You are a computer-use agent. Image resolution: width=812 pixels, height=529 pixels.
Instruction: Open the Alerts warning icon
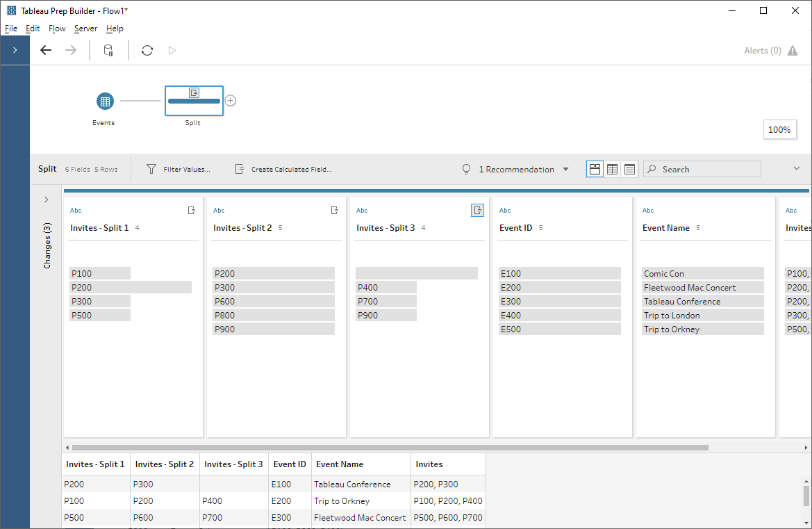click(x=793, y=50)
